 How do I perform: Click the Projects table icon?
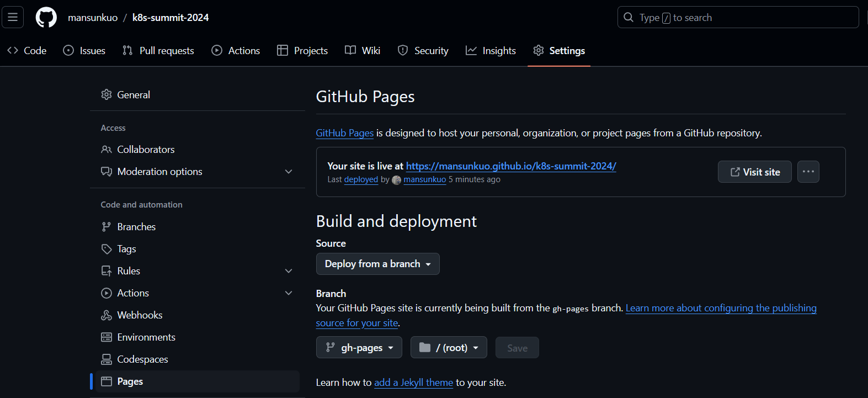283,50
